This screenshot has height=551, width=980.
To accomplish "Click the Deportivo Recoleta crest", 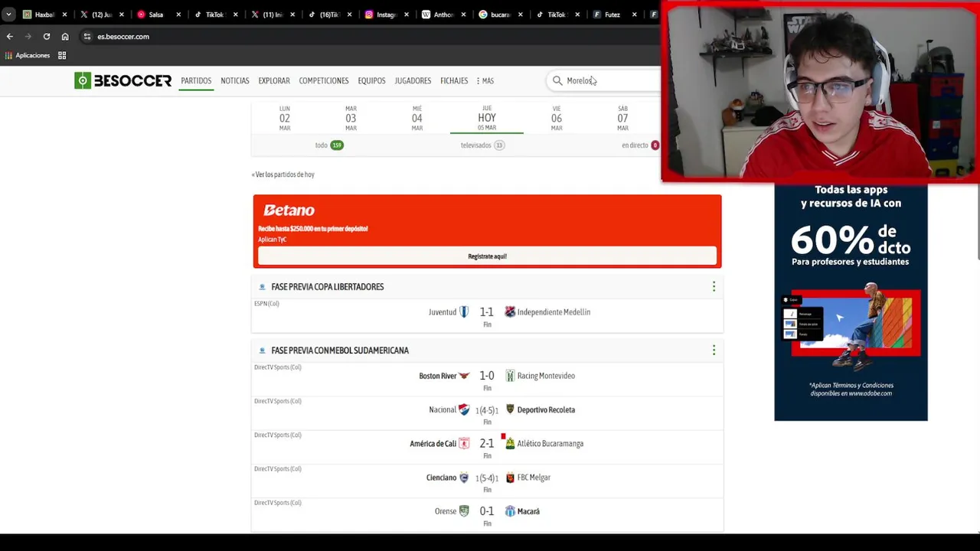I will coord(510,409).
